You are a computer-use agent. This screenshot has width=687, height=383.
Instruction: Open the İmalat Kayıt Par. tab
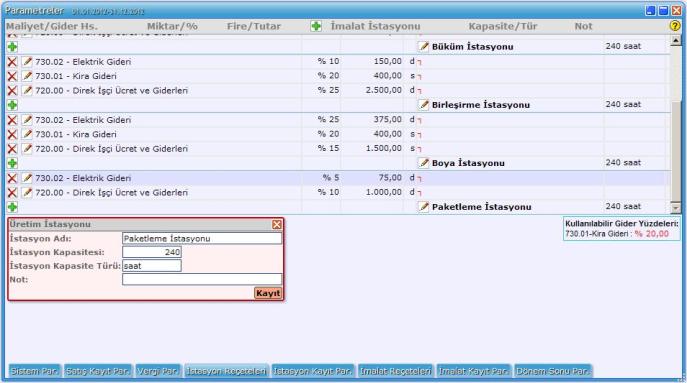pyautogui.click(x=474, y=371)
